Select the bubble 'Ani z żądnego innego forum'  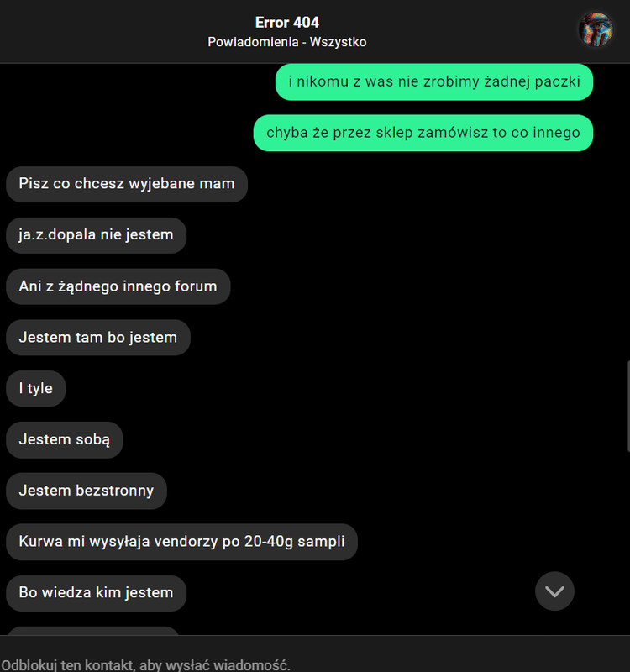(x=118, y=286)
